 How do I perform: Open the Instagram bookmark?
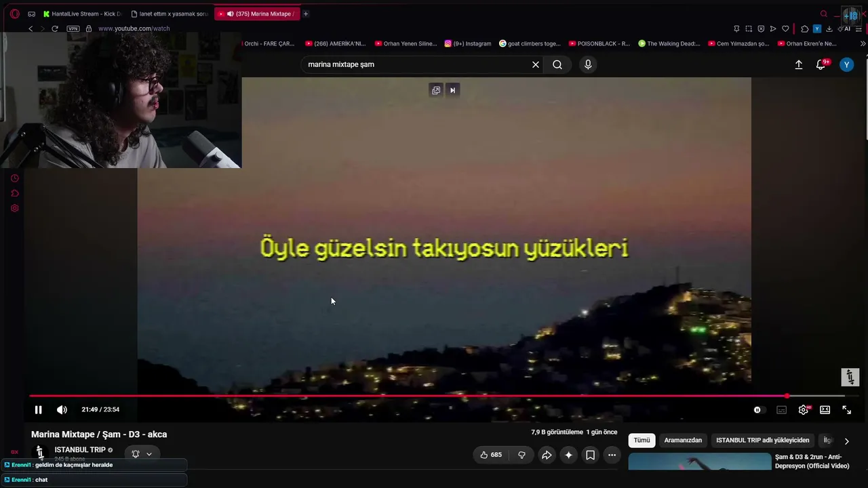coord(468,43)
